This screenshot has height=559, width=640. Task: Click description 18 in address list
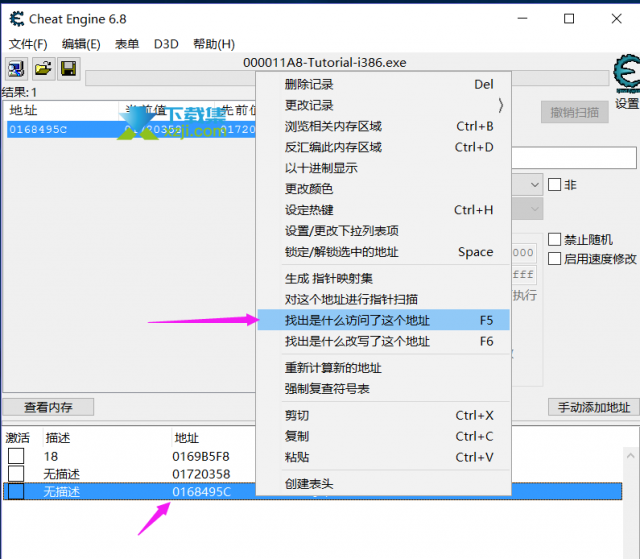coord(51,456)
